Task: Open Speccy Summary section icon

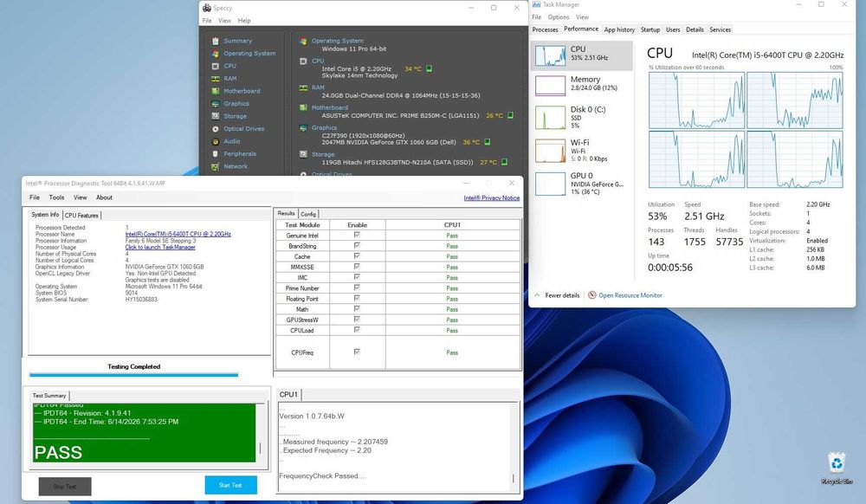Action: [x=216, y=41]
